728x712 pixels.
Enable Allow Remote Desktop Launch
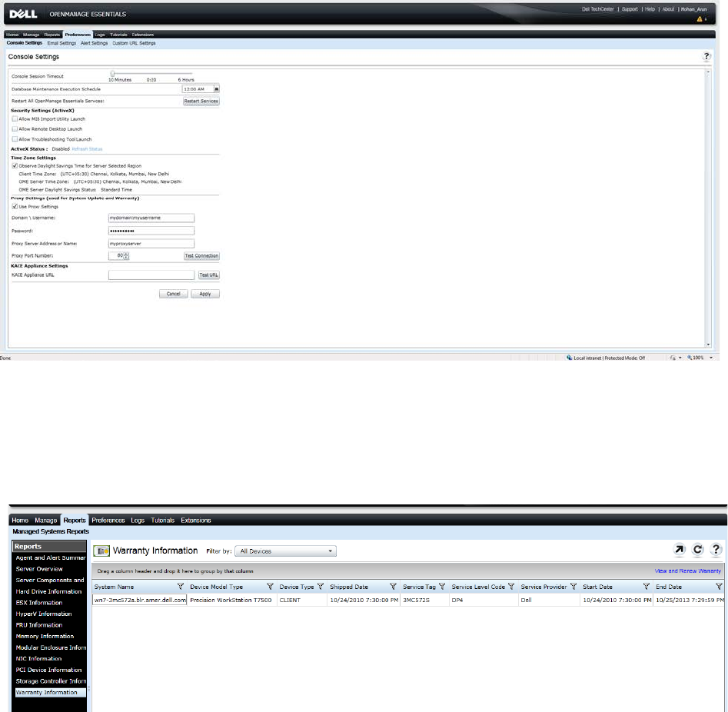click(15, 129)
